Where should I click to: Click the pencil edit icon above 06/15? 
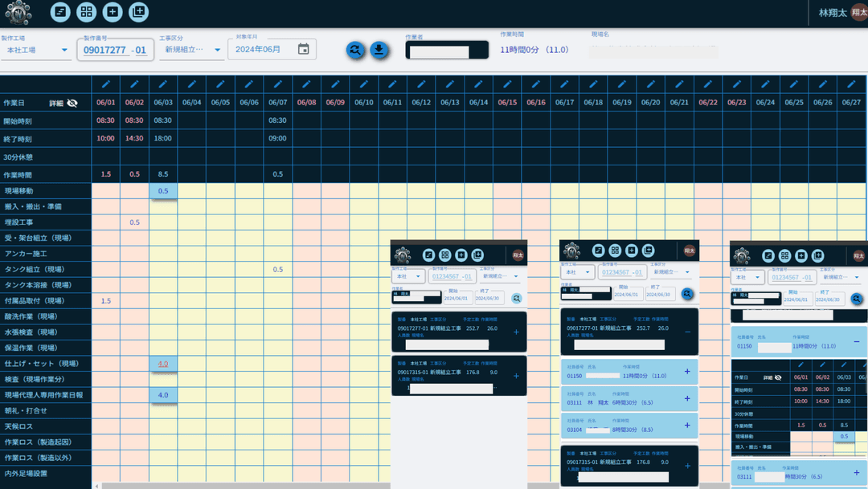507,84
